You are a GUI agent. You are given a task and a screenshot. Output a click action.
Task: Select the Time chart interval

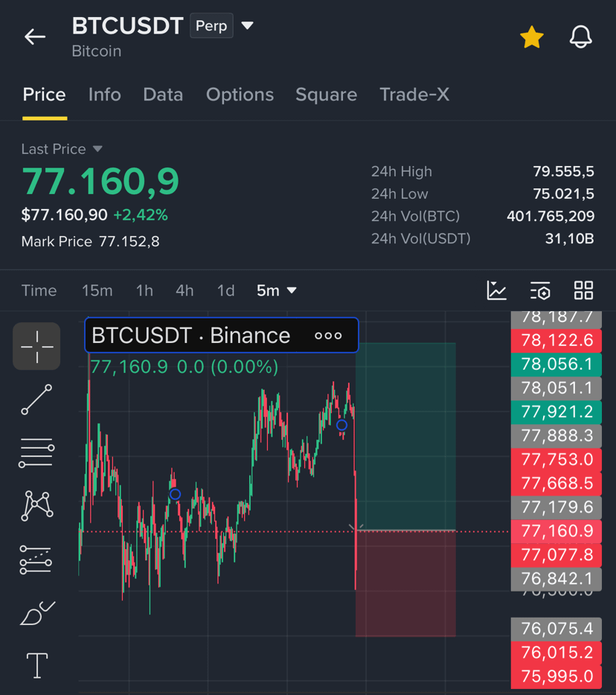point(39,291)
